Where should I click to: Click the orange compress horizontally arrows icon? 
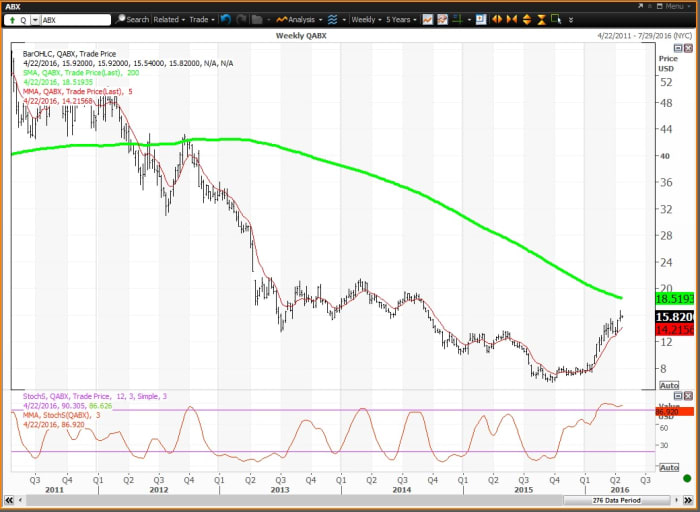coord(513,19)
